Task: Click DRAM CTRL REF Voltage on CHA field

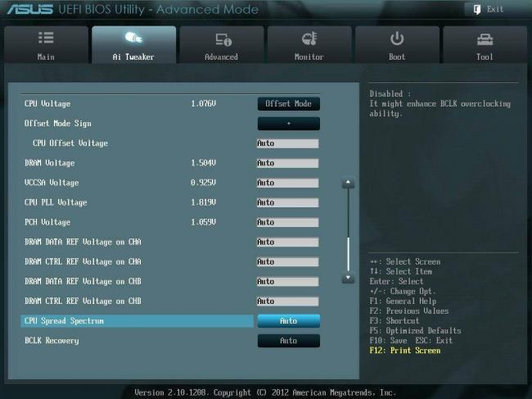Action: [288, 261]
